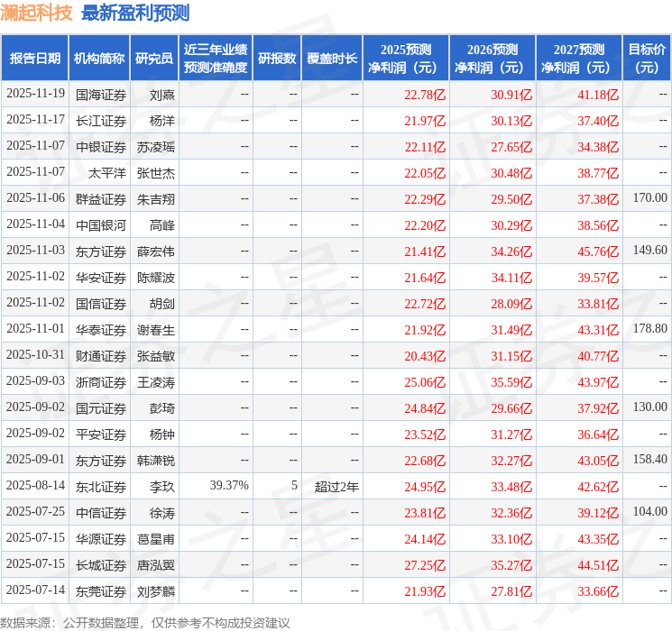Click researcher name 刘梦麟
The height and width of the screenshot is (631, 672).
click(x=156, y=591)
